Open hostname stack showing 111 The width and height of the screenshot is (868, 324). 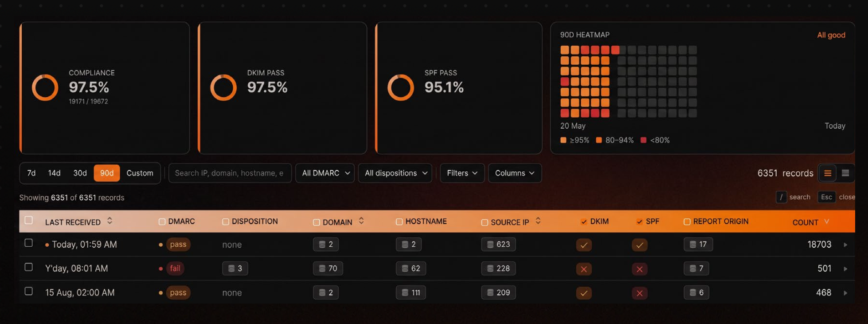pyautogui.click(x=411, y=292)
